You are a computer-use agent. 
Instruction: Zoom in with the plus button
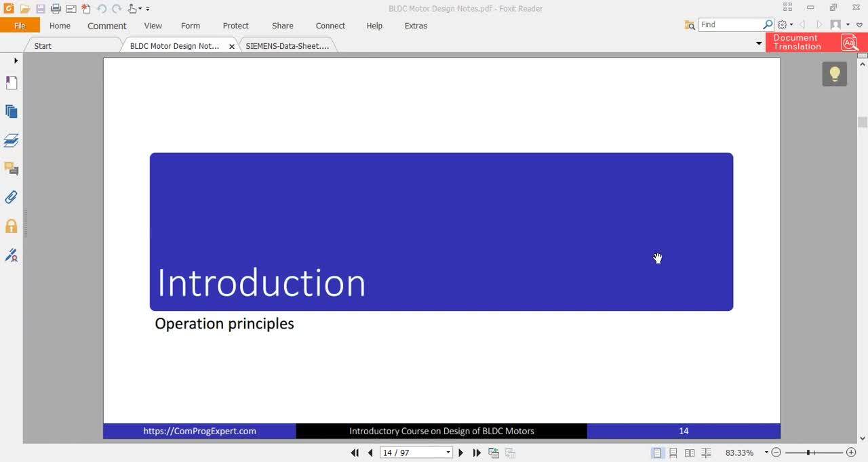click(x=851, y=453)
